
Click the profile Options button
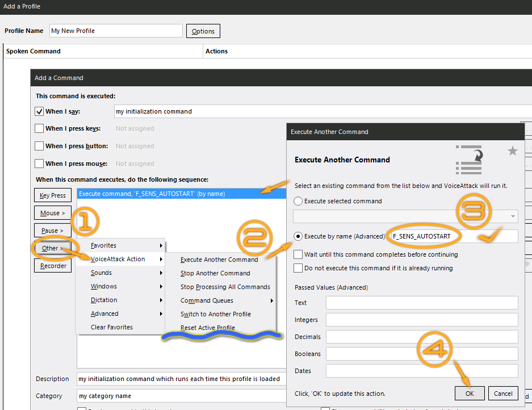(x=203, y=31)
